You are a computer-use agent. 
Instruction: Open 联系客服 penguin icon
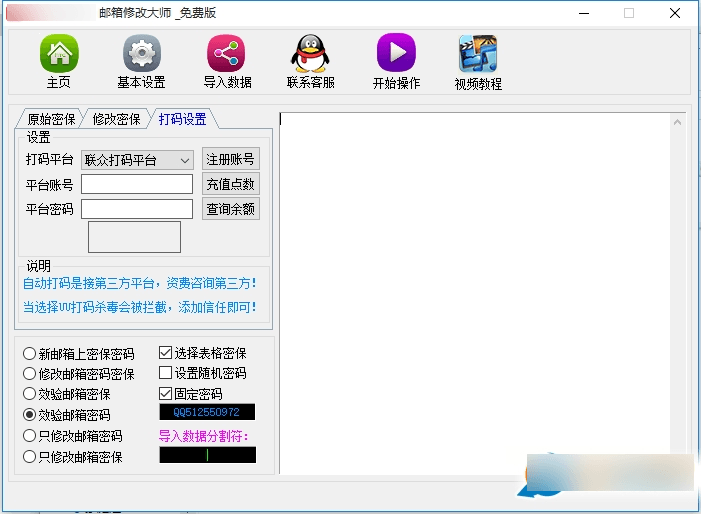[x=310, y=54]
